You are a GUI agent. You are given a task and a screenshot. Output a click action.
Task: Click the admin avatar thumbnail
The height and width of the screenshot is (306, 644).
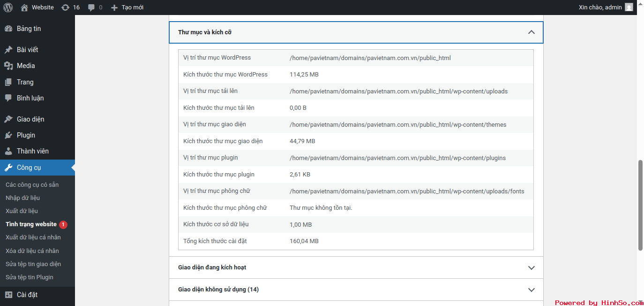click(629, 8)
